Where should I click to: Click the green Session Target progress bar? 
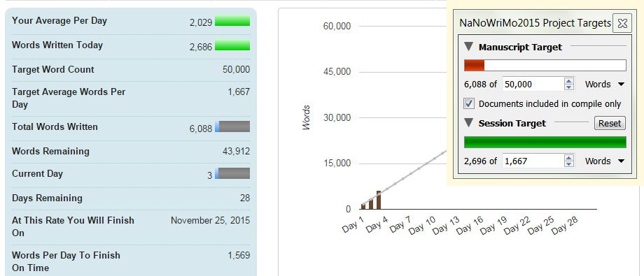coord(545,143)
